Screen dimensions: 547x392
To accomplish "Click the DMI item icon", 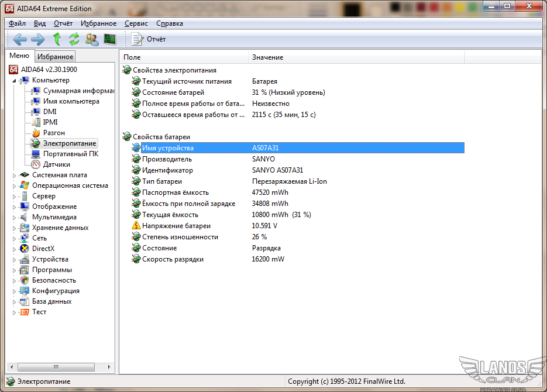I will [x=36, y=112].
